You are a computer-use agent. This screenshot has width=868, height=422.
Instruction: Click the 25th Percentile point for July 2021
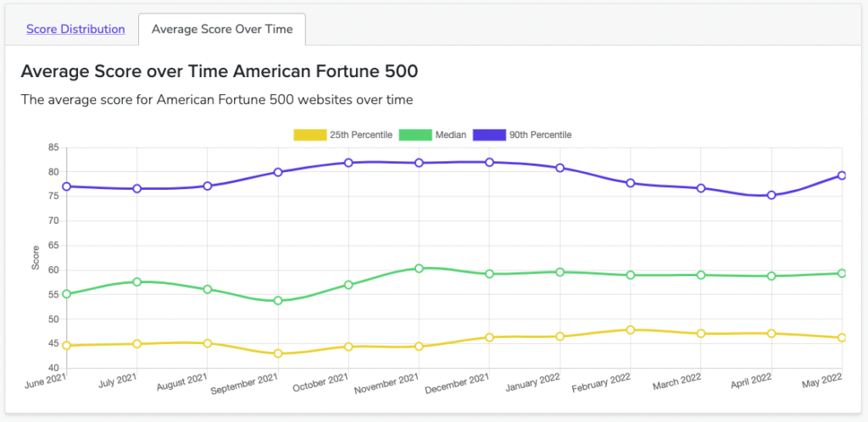(x=136, y=344)
